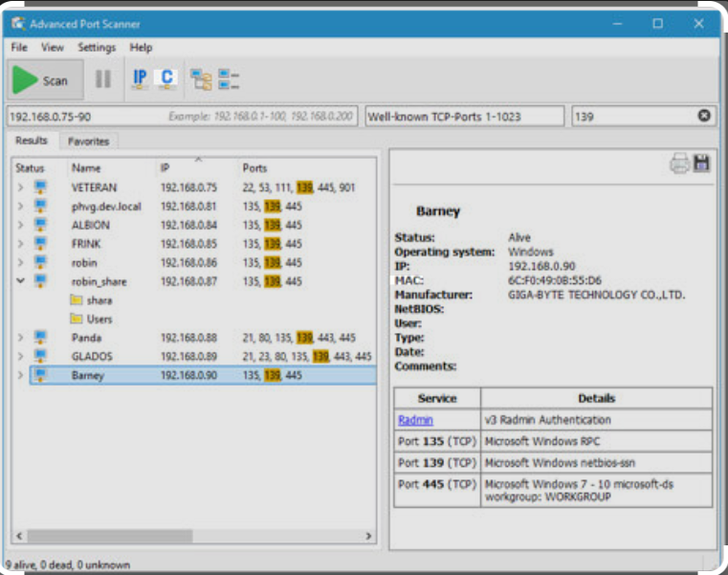728x575 pixels.
Task: Select the IP 192.168.0.75 cell
Action: 188,188
